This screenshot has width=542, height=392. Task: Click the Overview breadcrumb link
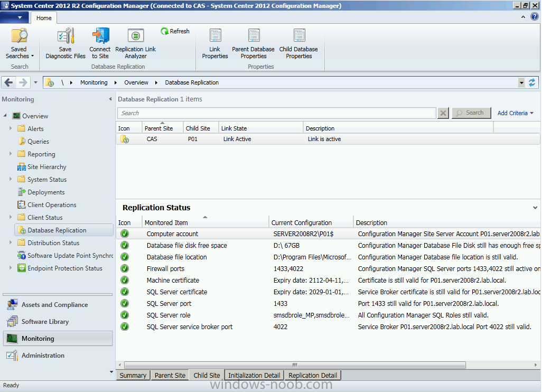[x=136, y=82]
